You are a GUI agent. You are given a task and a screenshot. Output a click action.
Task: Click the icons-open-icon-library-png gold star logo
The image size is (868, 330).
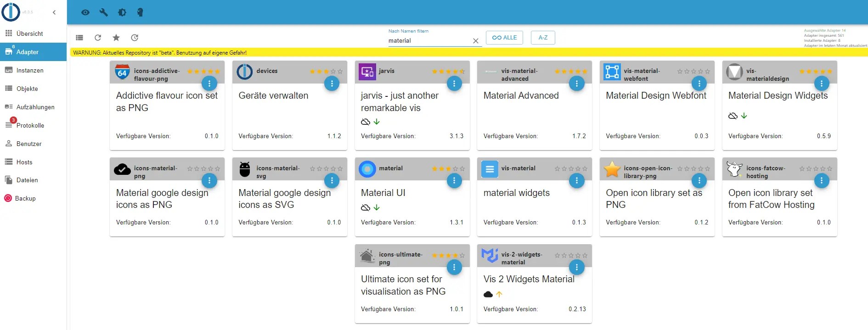612,169
